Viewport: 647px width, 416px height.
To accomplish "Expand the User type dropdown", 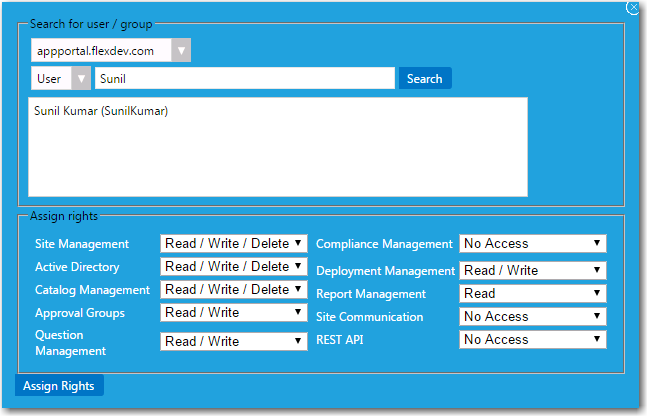I will (x=61, y=79).
